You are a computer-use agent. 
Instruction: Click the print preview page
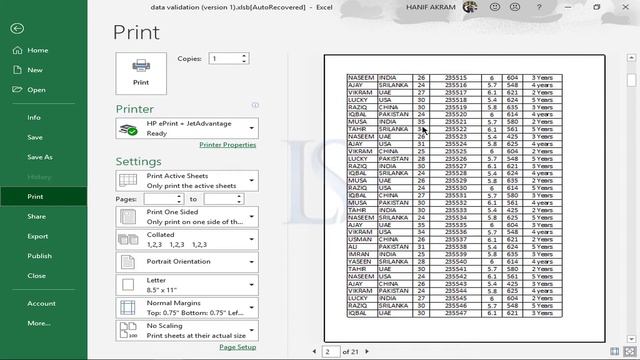464,198
